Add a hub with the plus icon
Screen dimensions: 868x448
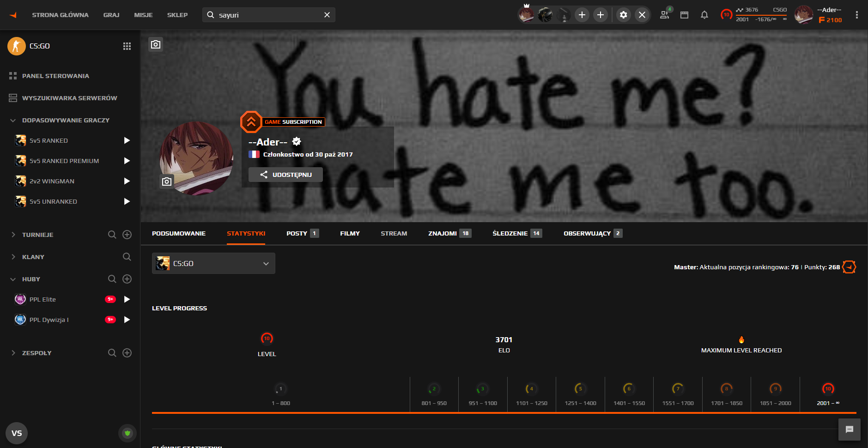click(127, 279)
